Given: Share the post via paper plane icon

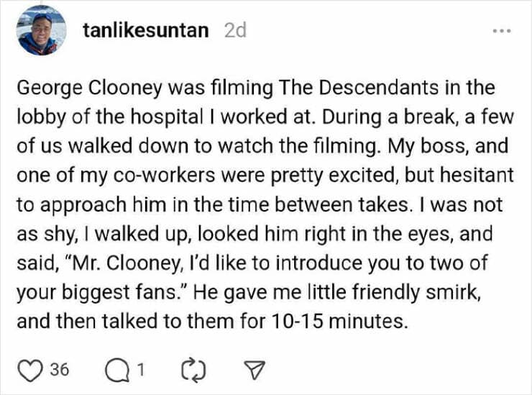Looking at the screenshot, I should pos(252,370).
